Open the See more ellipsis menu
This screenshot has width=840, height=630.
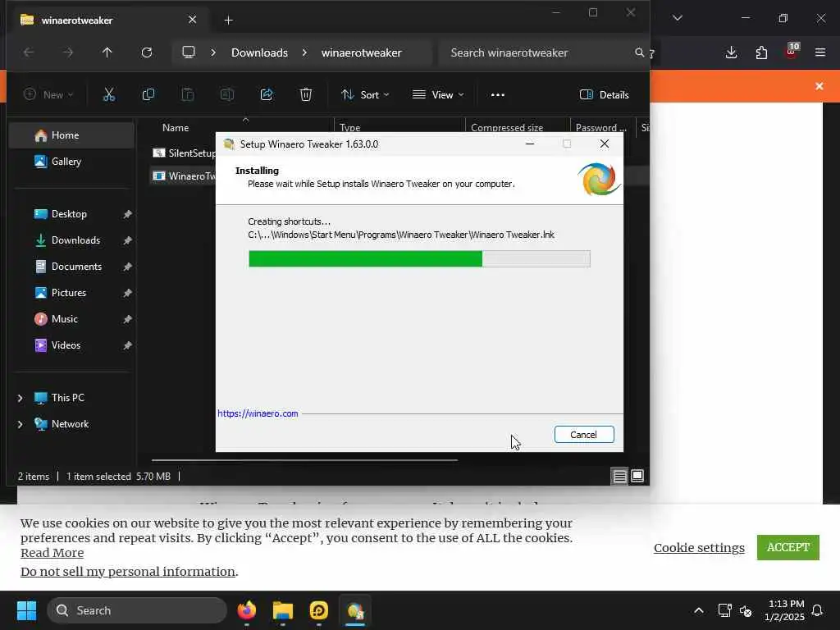pyautogui.click(x=498, y=95)
